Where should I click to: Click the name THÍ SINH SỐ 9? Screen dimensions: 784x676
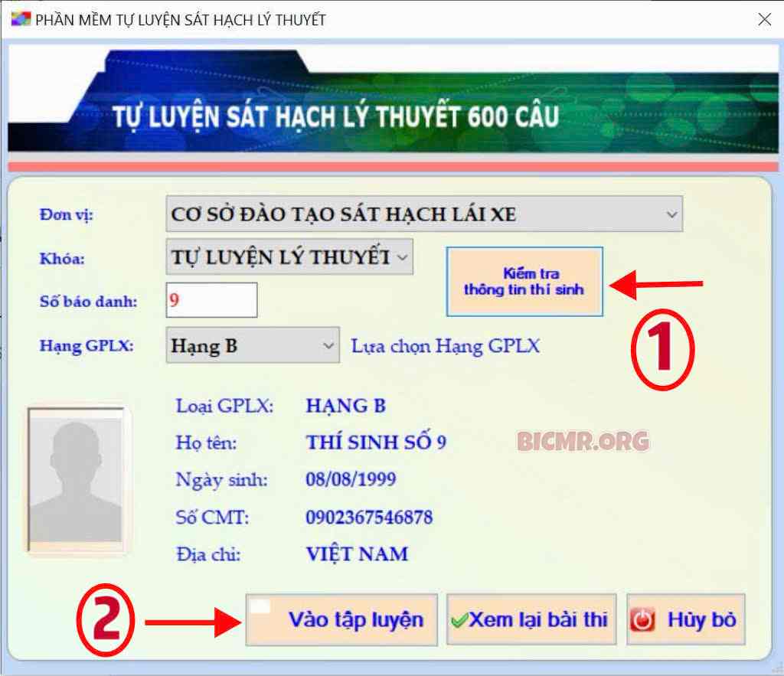click(376, 442)
